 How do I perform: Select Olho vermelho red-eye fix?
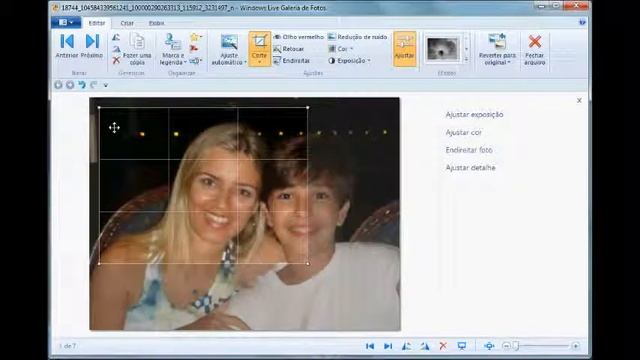[x=299, y=37]
